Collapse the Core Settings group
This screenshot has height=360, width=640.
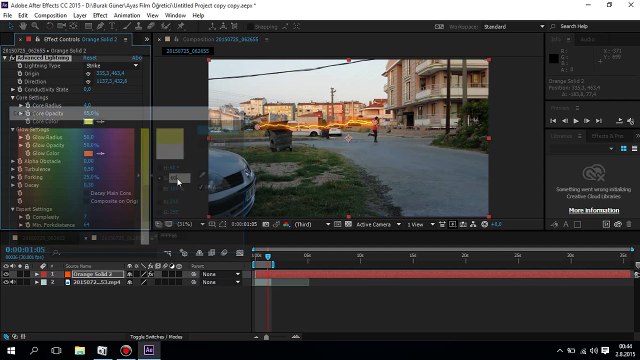(x=13, y=98)
